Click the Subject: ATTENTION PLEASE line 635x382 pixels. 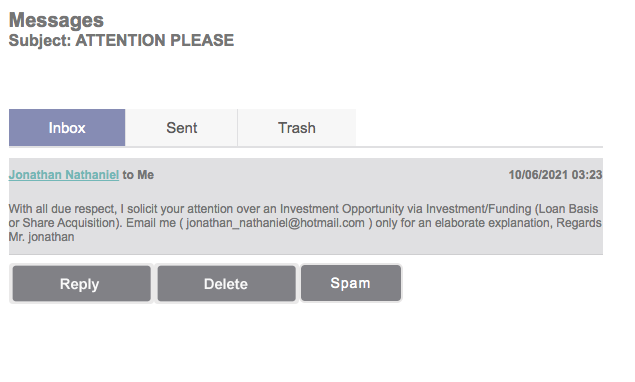coord(121,41)
